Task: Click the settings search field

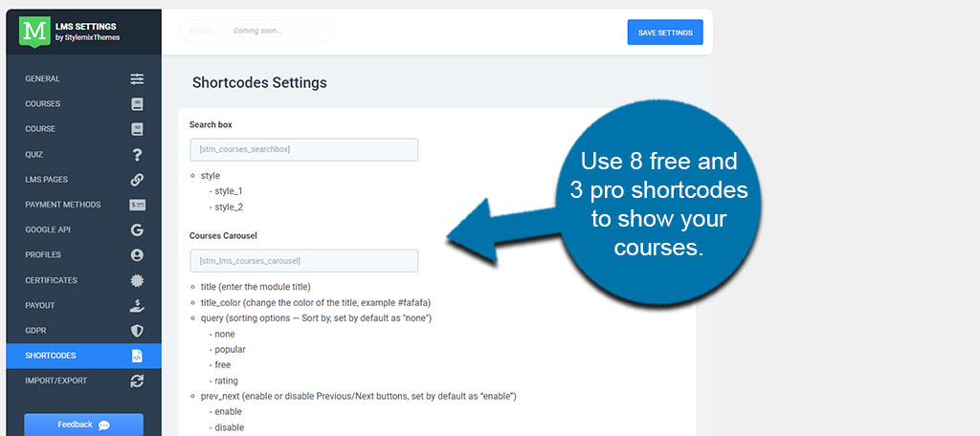Action: tap(257, 31)
